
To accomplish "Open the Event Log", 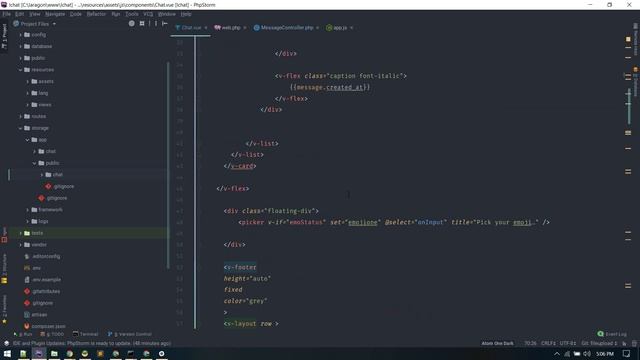I will (612, 334).
